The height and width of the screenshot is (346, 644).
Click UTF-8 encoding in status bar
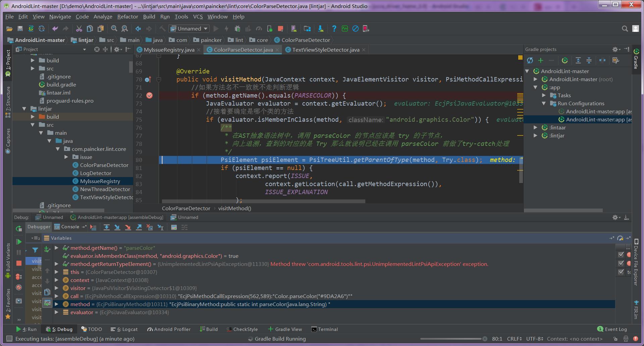coord(535,339)
